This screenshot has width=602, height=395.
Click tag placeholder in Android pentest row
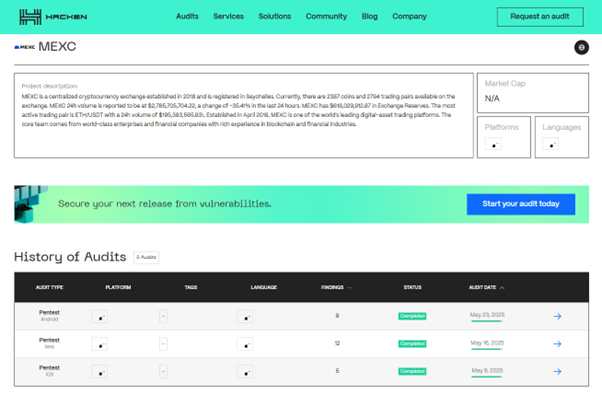(163, 317)
